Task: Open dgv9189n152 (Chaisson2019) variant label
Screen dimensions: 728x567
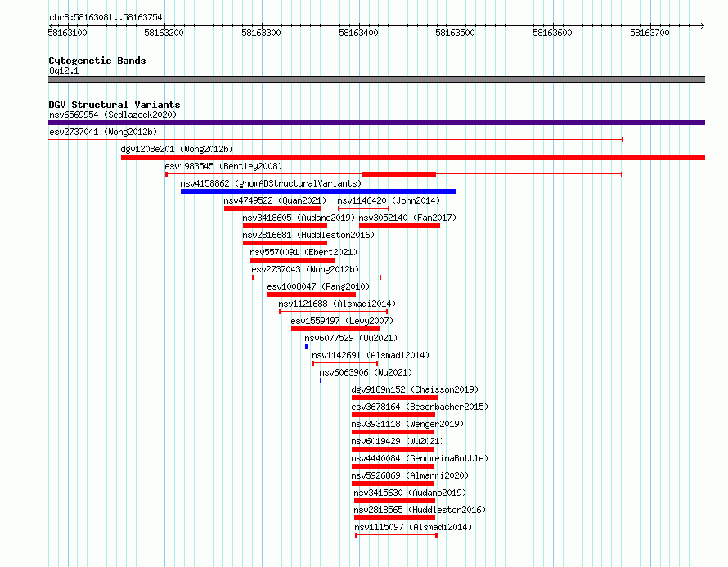Action: pos(415,389)
